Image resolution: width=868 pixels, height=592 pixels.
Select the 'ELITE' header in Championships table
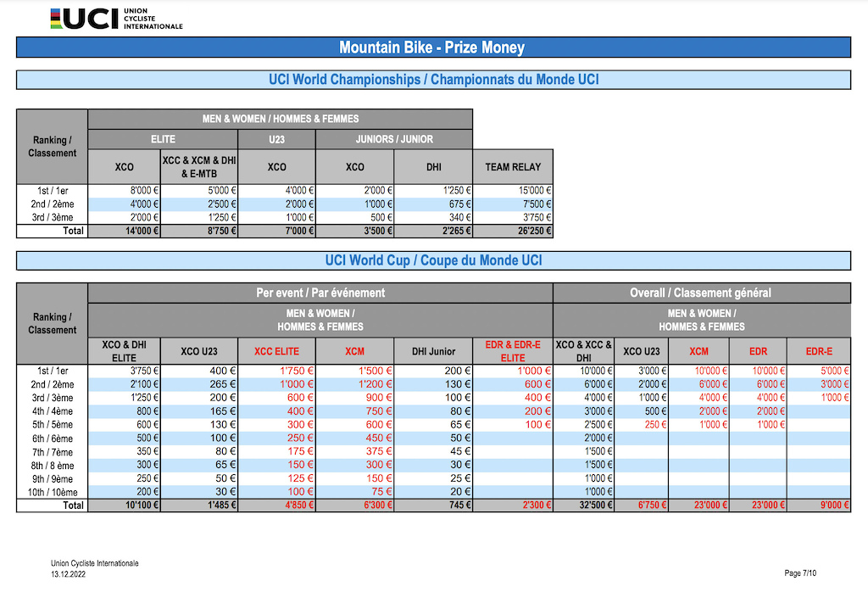point(163,140)
